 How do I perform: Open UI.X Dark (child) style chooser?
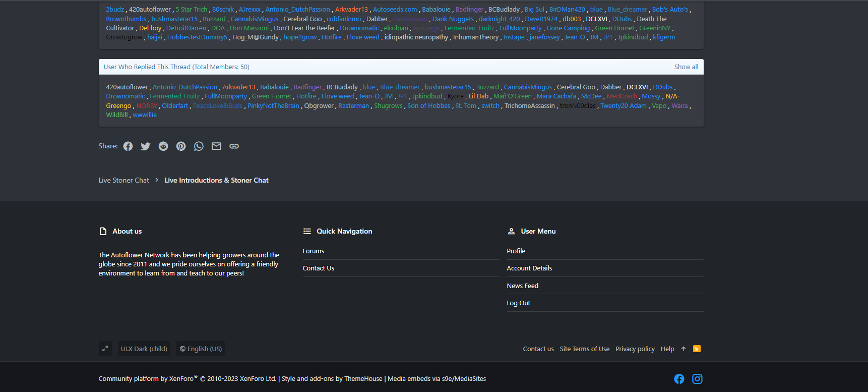click(x=144, y=349)
